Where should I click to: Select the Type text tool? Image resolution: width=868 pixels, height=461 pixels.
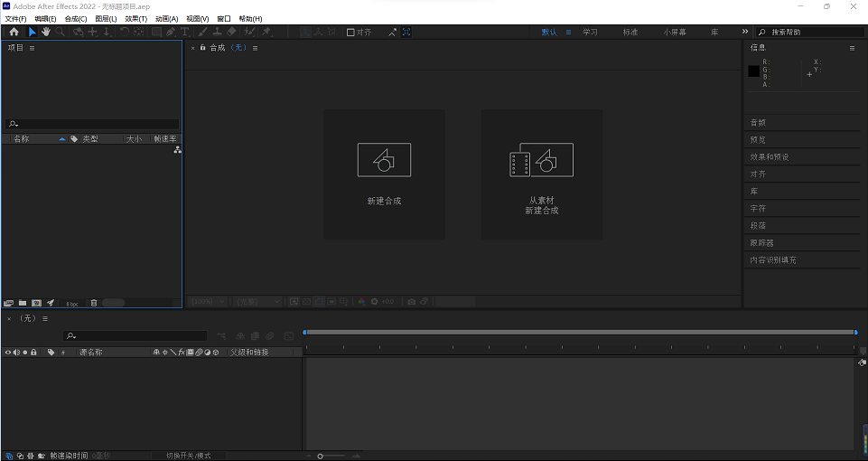[x=184, y=33]
